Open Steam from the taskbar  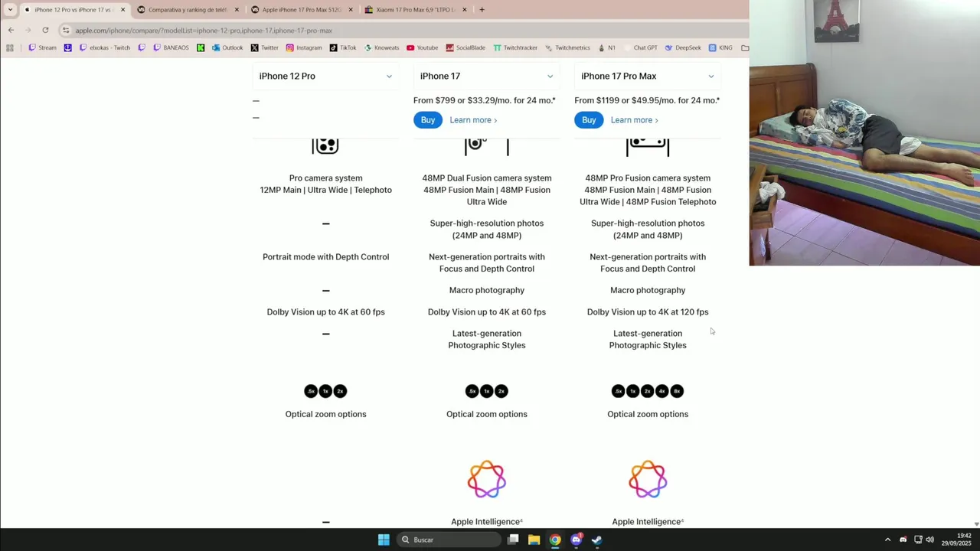[596, 540]
